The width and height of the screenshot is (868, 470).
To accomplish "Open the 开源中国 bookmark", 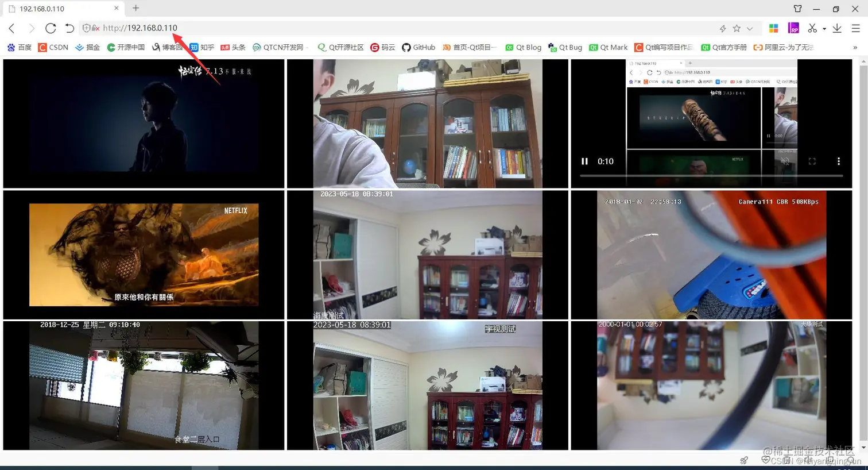I will click(126, 47).
